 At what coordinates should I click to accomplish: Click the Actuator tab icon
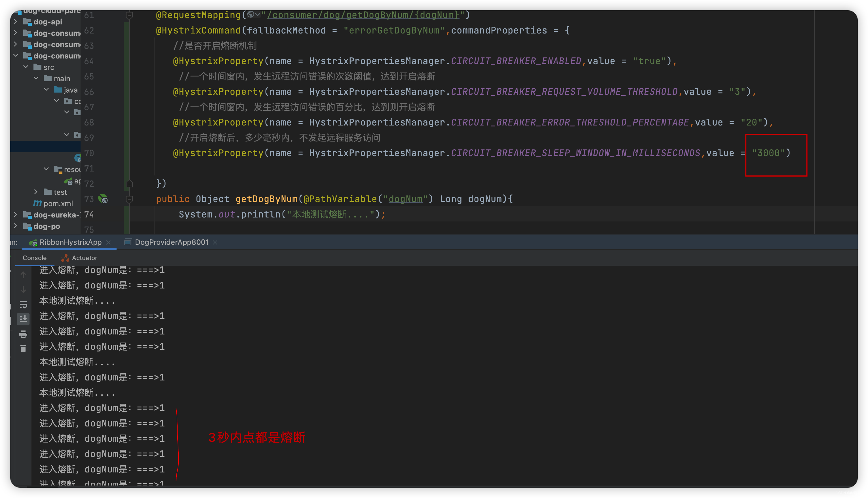(x=65, y=258)
